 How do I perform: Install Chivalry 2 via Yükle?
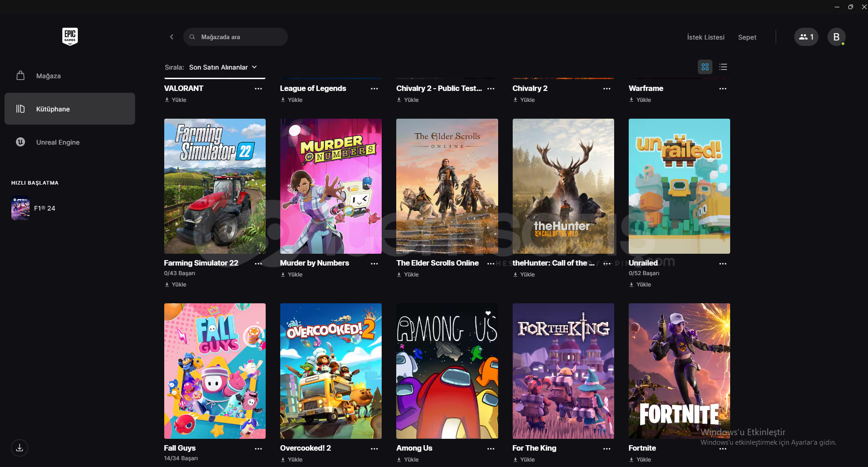point(524,100)
